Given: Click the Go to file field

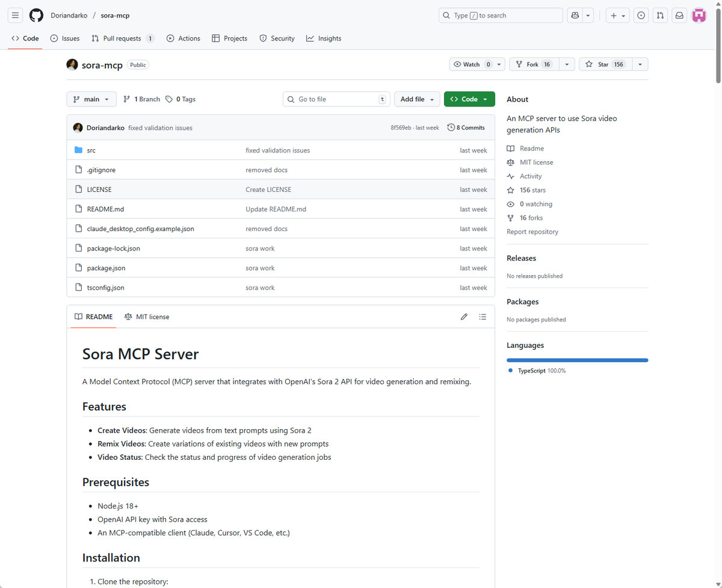Looking at the screenshot, I should pos(336,99).
